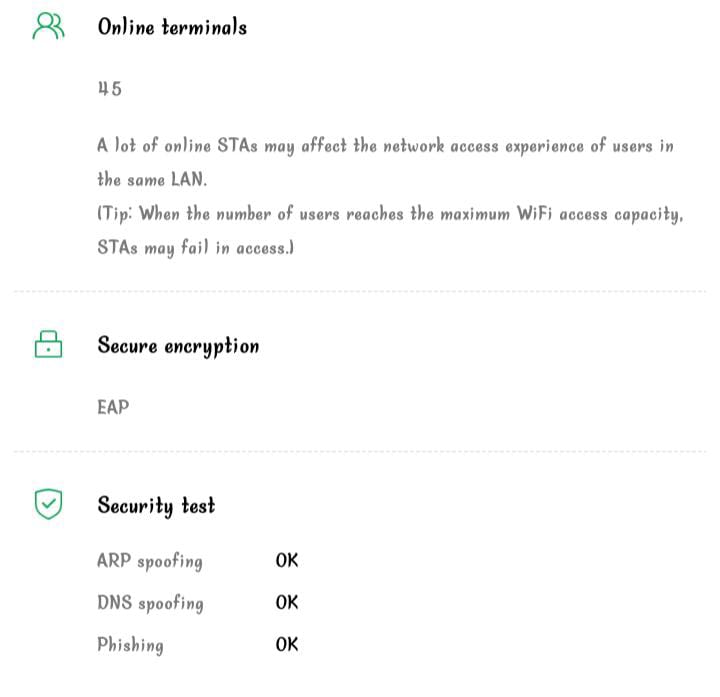Select the Secure encryption heading

pos(178,346)
